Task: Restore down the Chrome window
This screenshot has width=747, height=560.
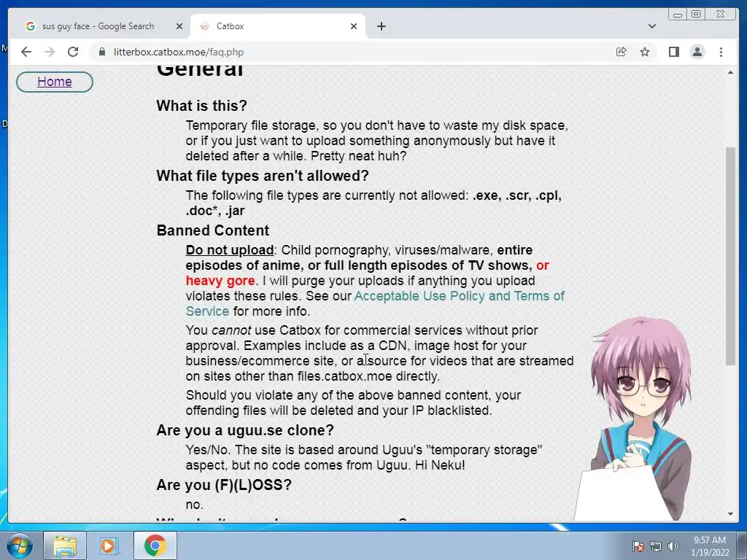Action: (695, 15)
